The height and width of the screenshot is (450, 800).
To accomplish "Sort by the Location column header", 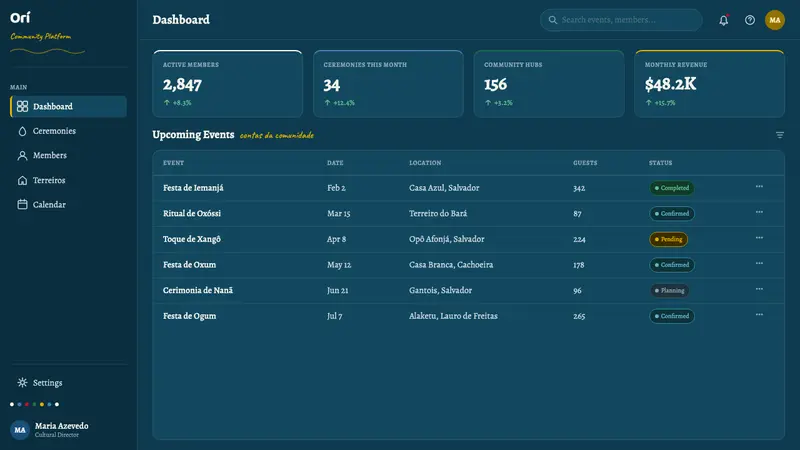I will pyautogui.click(x=425, y=163).
